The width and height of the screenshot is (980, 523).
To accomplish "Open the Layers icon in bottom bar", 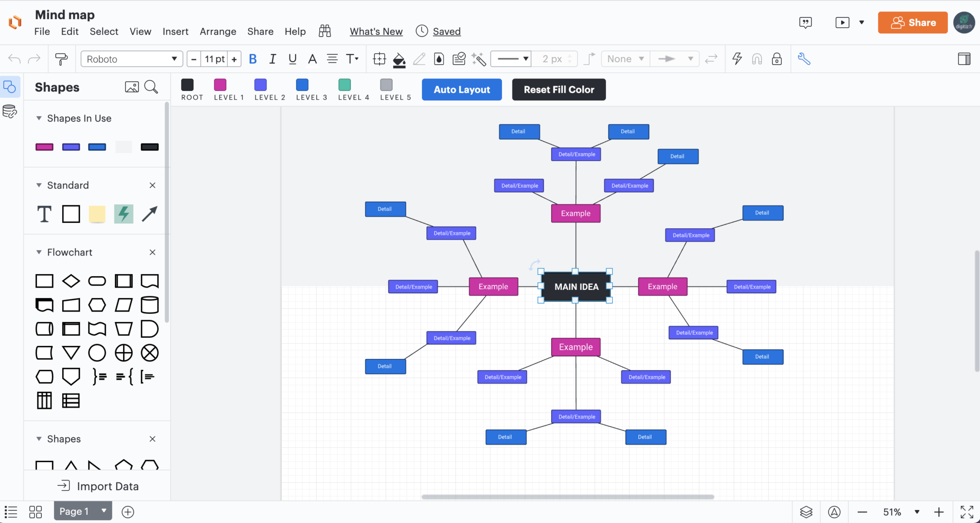I will [806, 512].
